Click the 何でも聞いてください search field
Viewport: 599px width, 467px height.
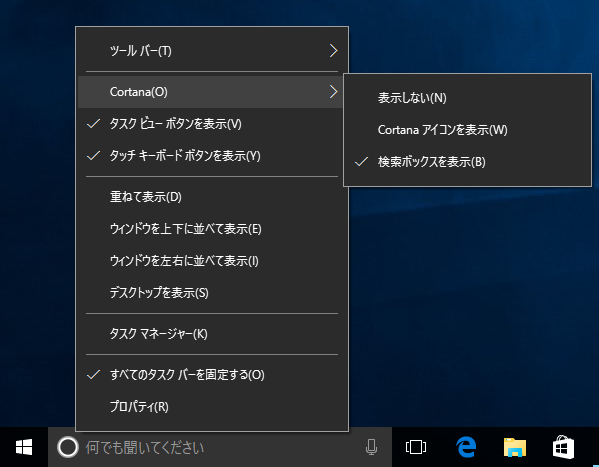pos(220,447)
